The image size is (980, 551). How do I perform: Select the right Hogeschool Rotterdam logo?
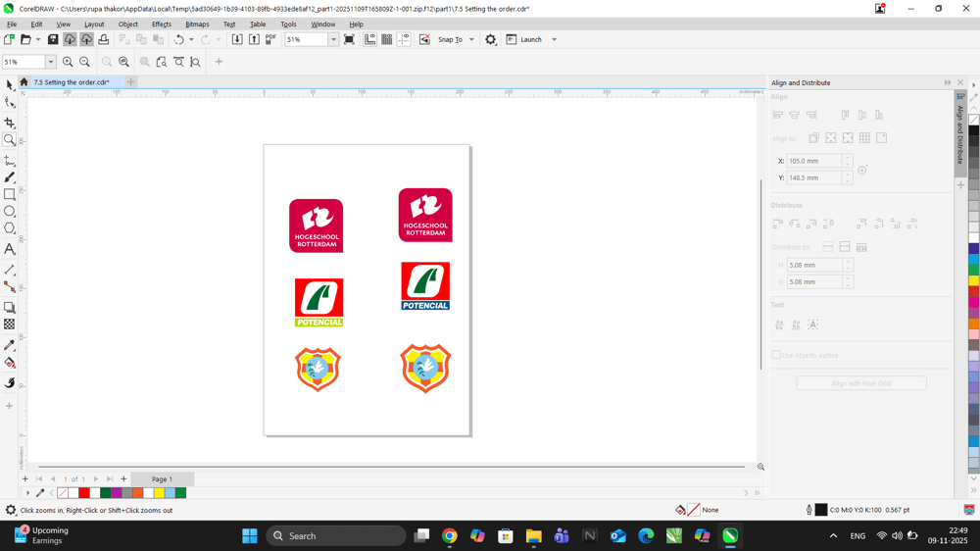pyautogui.click(x=425, y=215)
